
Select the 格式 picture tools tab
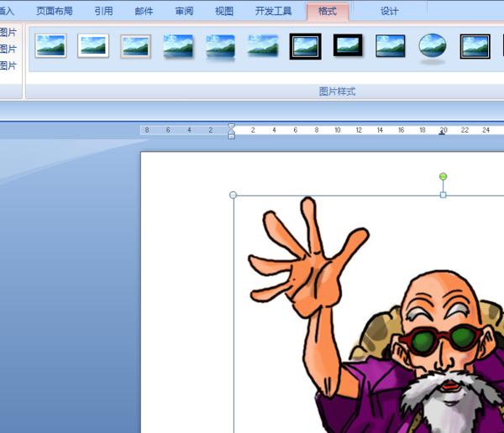(x=328, y=12)
